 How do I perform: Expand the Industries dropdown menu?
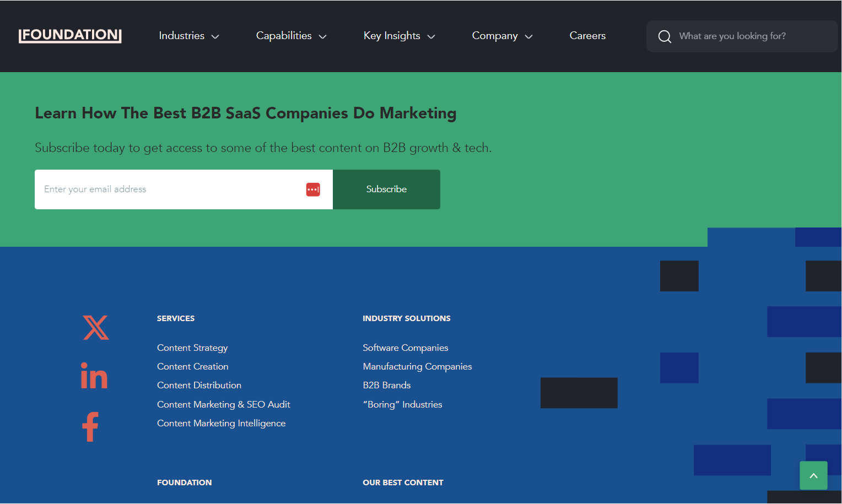188,36
